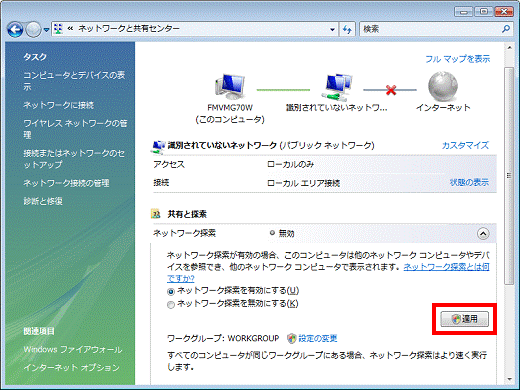Click the vertical scrollbar thumb
This screenshot has width=520, height=390.
point(509,176)
